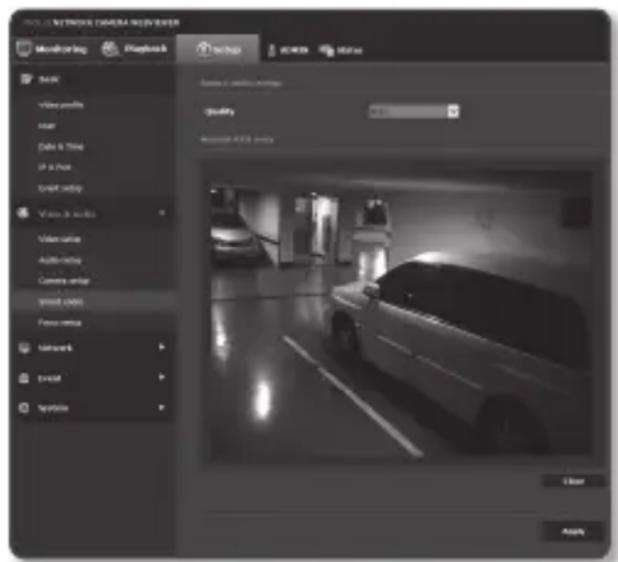
Task: Click the Playback reel icon
Action: pos(110,49)
